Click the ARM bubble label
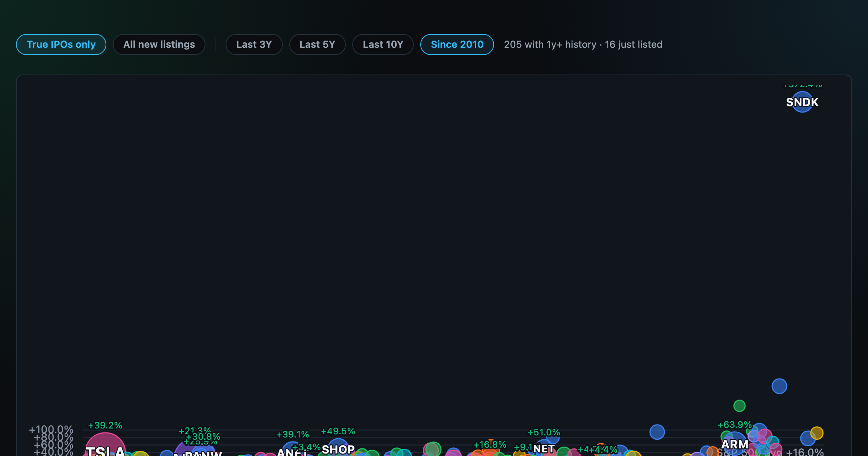 pos(735,444)
